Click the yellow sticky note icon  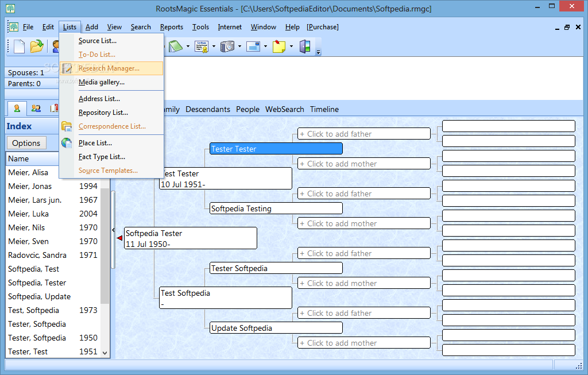(279, 47)
